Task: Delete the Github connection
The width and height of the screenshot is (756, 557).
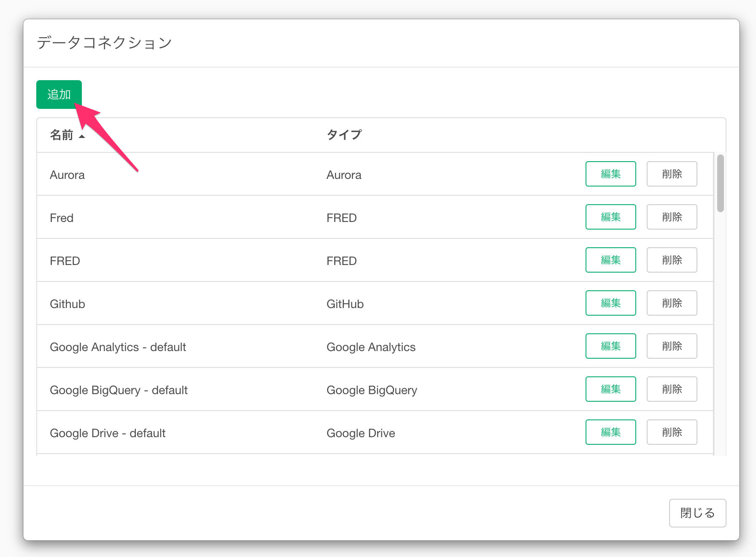Action: coord(672,303)
